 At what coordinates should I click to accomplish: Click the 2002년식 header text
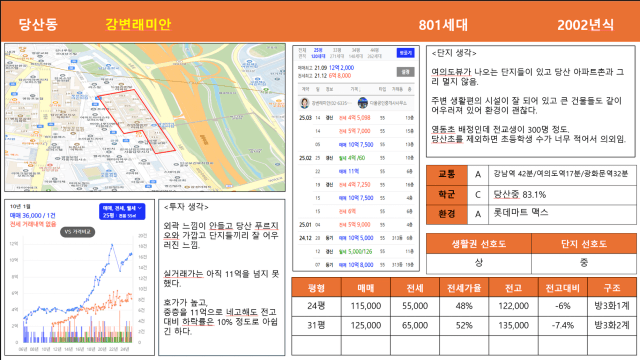585,25
